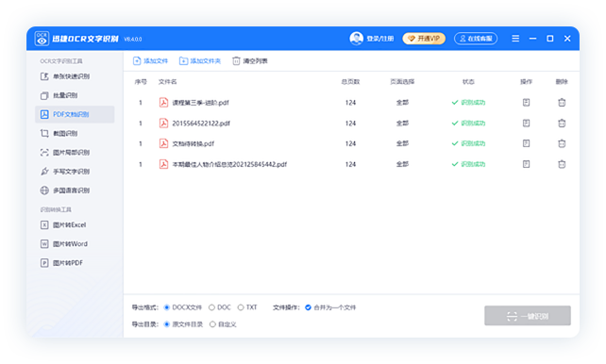Open result for 文档待转换.pdf

click(526, 143)
